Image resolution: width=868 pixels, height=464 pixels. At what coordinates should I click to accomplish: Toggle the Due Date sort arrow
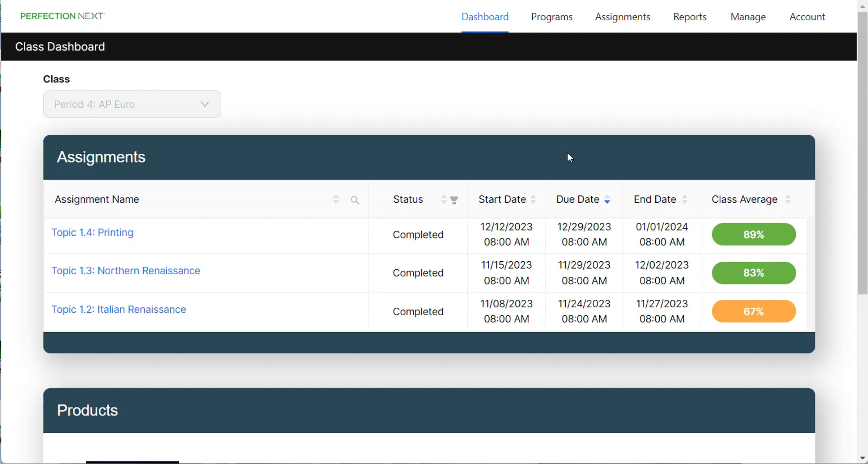tap(607, 199)
